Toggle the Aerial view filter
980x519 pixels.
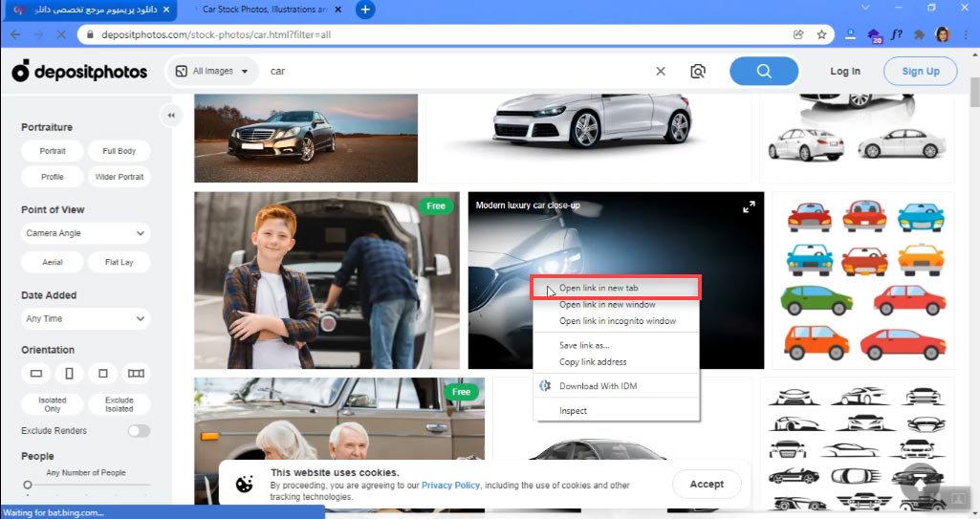click(x=53, y=262)
